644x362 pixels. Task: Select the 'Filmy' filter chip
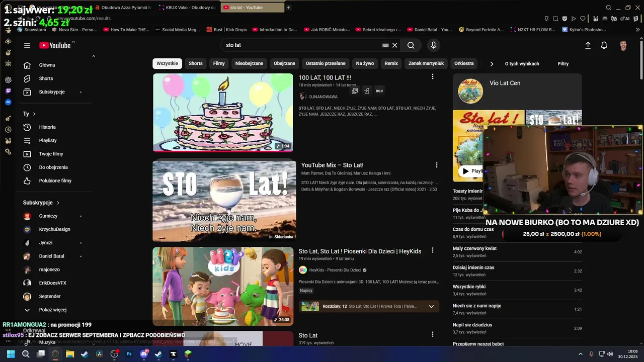pyautogui.click(x=219, y=63)
